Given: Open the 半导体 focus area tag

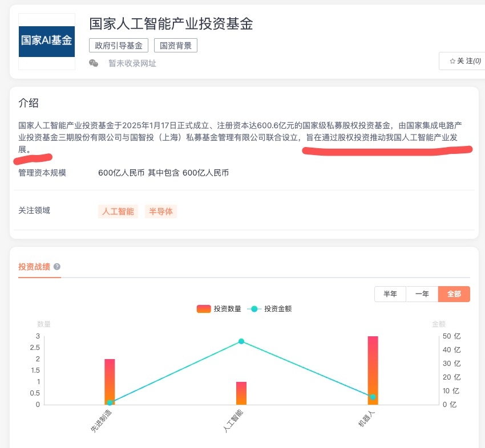Looking at the screenshot, I should (161, 211).
